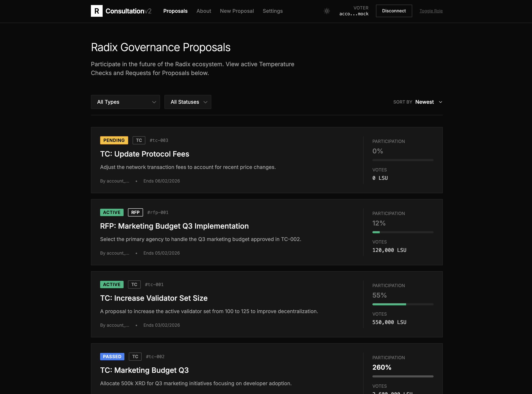532x394 pixels.
Task: Open the Sort By Newest dropdown
Action: point(428,102)
